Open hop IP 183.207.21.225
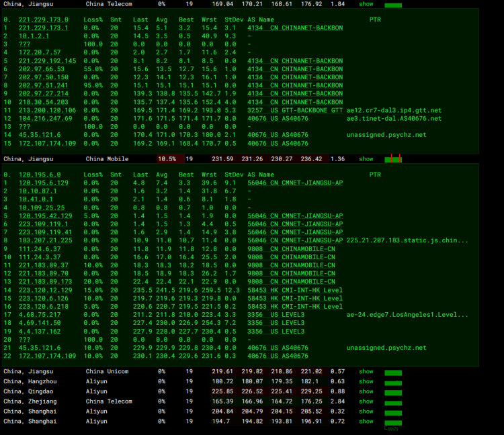Viewport: 504px width, 435px height. tap(45, 240)
